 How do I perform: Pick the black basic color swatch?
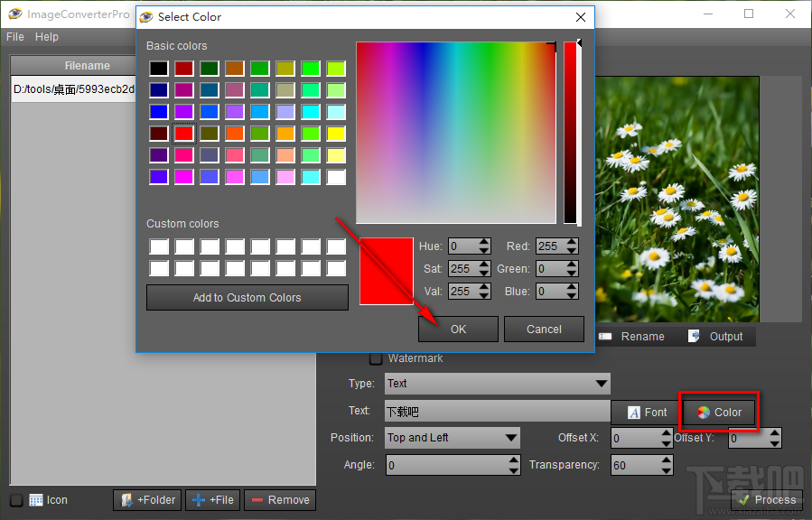tap(159, 69)
